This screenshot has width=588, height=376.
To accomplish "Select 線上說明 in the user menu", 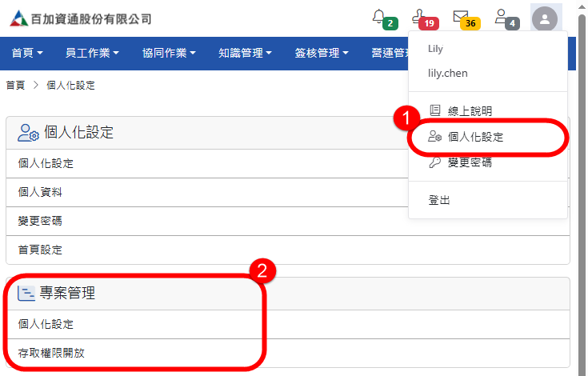I will click(x=487, y=110).
